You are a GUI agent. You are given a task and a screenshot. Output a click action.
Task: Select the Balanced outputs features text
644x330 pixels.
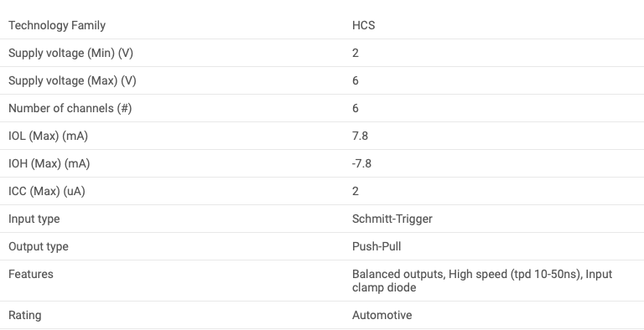[x=398, y=274]
